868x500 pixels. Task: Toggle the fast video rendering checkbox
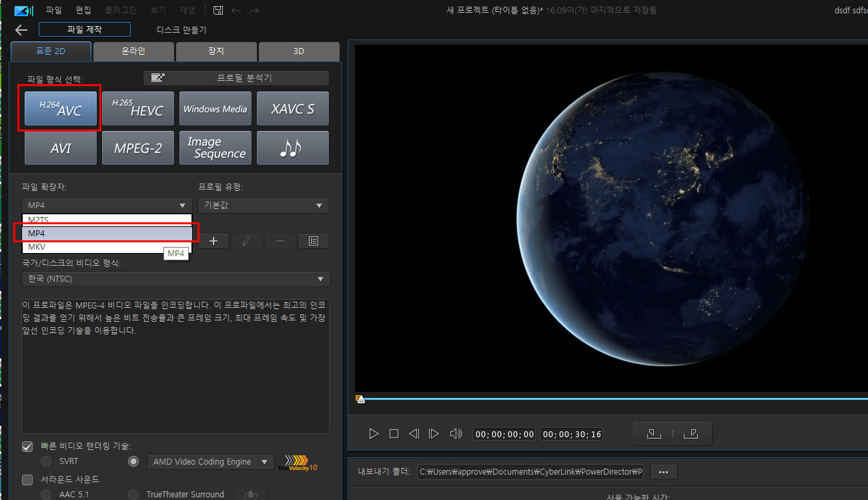click(x=27, y=446)
